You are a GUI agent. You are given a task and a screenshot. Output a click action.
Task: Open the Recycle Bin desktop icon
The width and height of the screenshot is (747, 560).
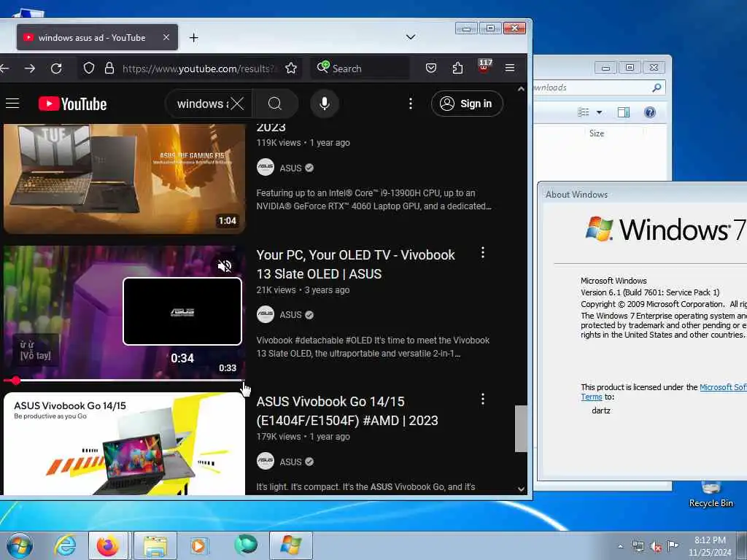coord(711,494)
